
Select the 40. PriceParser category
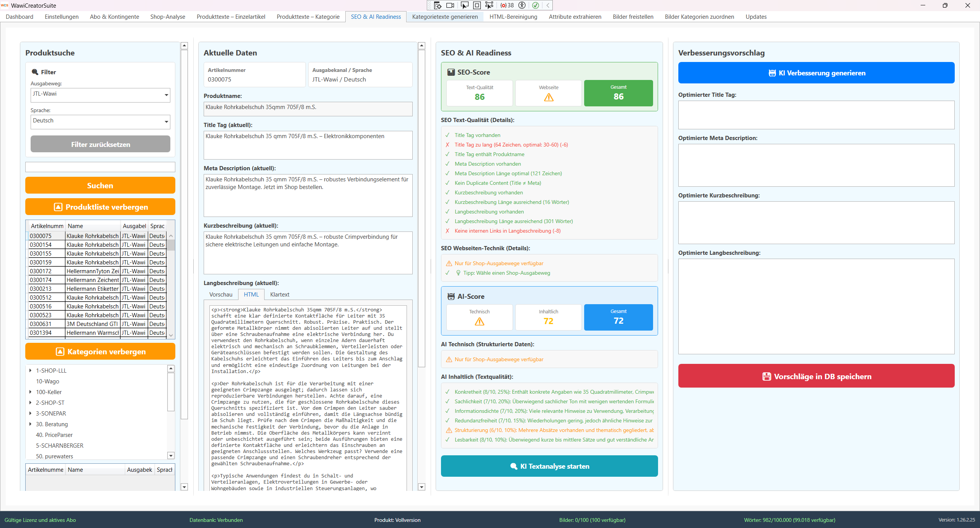point(54,435)
